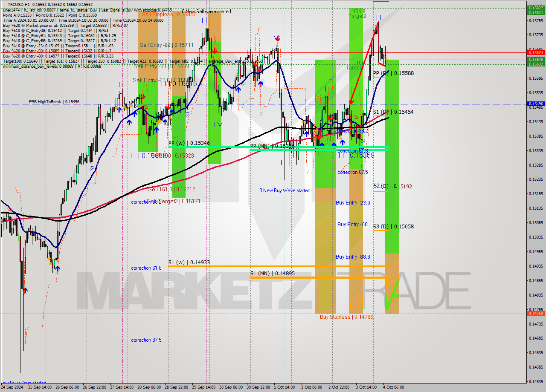Click the red 0.14769 price tag
546x392 pixels.
536,313
